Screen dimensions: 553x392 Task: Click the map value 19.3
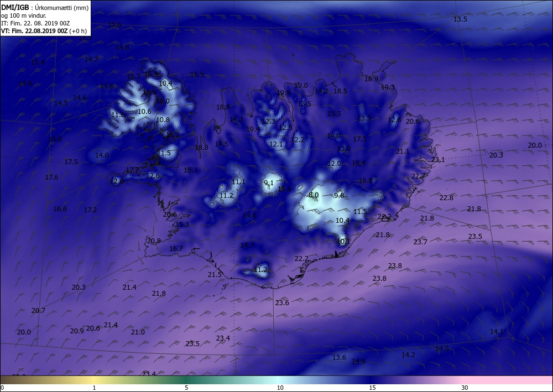388,87
